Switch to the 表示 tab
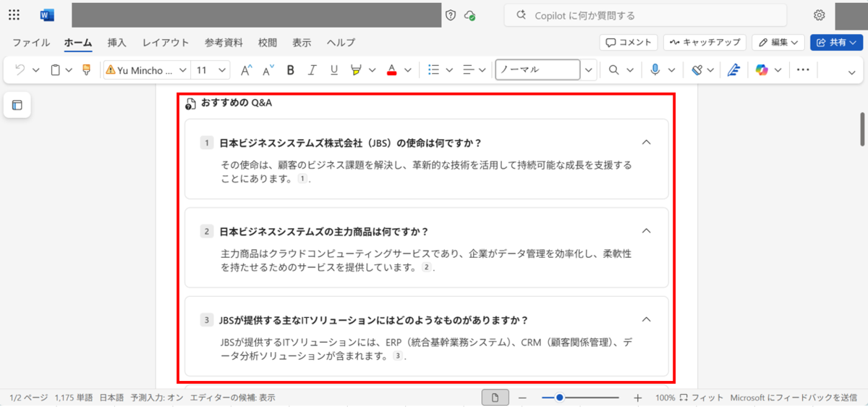Screen dimensions: 868x407 coord(302,43)
